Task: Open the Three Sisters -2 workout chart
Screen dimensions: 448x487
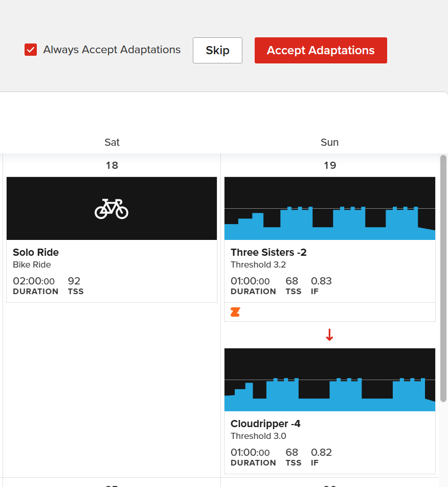Action: pyautogui.click(x=330, y=209)
